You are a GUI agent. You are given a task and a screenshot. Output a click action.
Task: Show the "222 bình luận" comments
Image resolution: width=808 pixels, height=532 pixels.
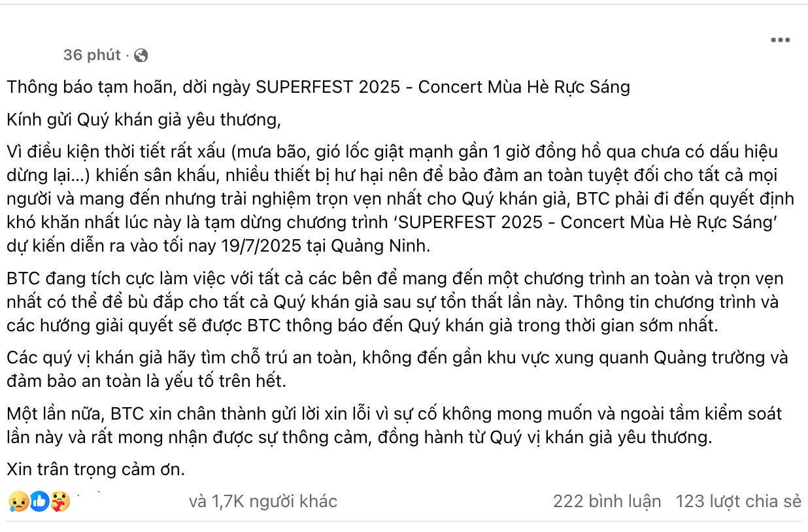pos(607,501)
